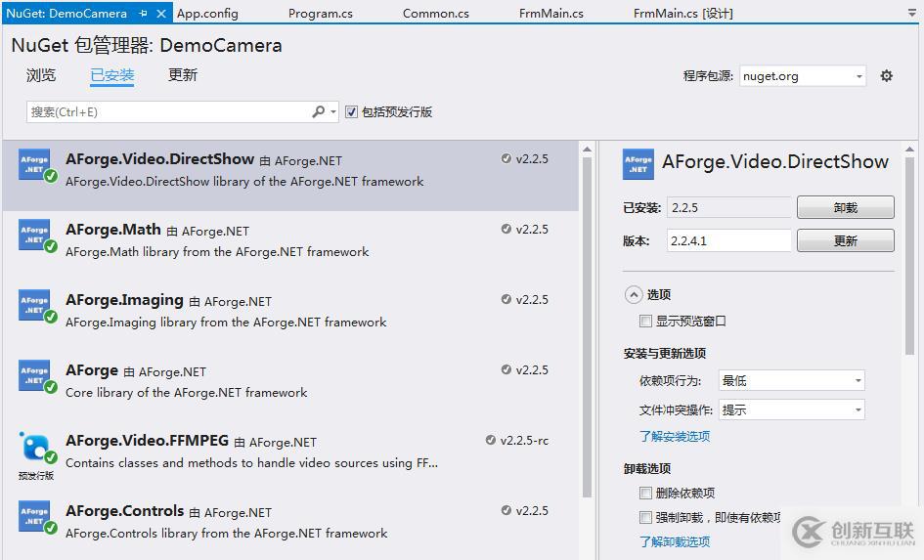Click version check icon beside AForge v2.2.5

point(506,369)
